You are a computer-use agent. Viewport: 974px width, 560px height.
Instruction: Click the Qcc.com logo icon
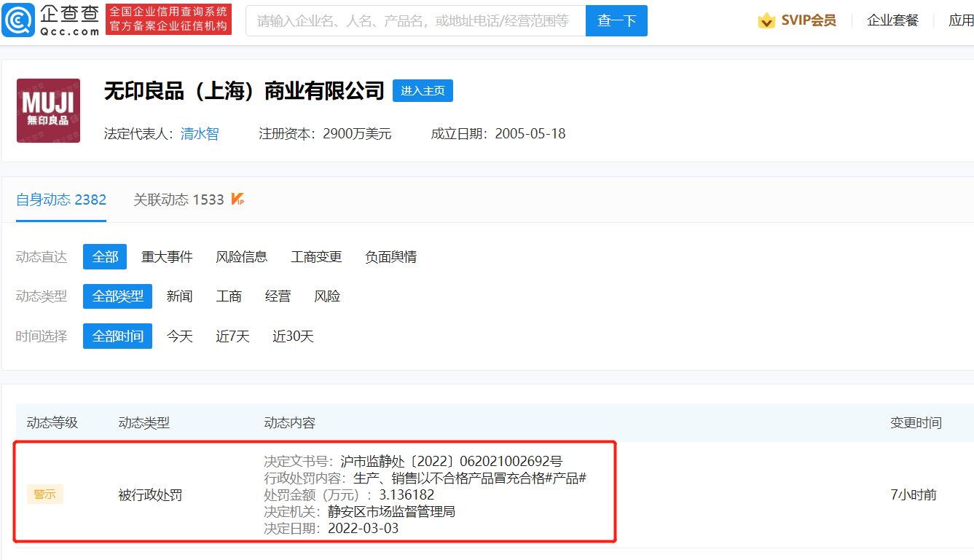(17, 20)
